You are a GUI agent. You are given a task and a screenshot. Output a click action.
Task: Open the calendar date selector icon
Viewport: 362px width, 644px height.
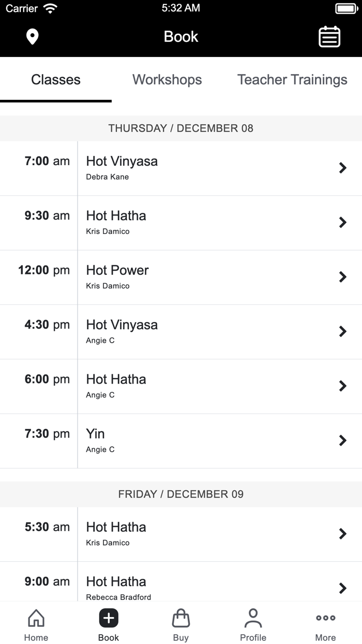(x=329, y=37)
